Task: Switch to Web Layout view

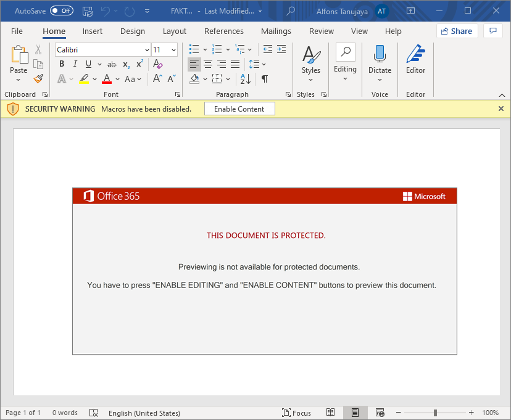Action: pyautogui.click(x=380, y=413)
